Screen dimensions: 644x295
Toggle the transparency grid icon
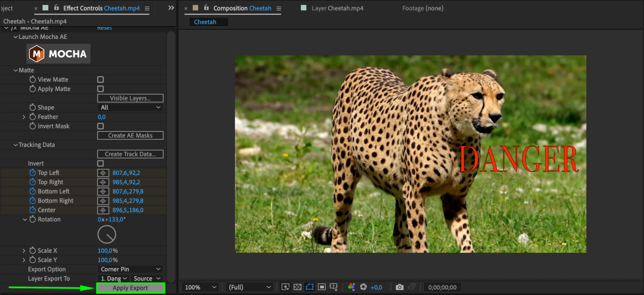tap(297, 287)
